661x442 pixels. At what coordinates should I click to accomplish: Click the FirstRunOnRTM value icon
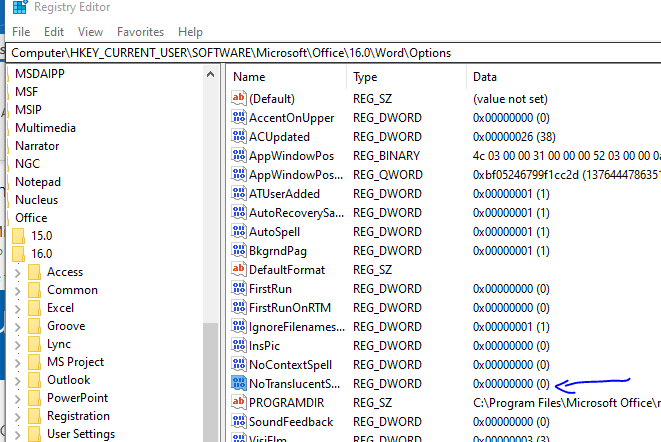coord(239,307)
